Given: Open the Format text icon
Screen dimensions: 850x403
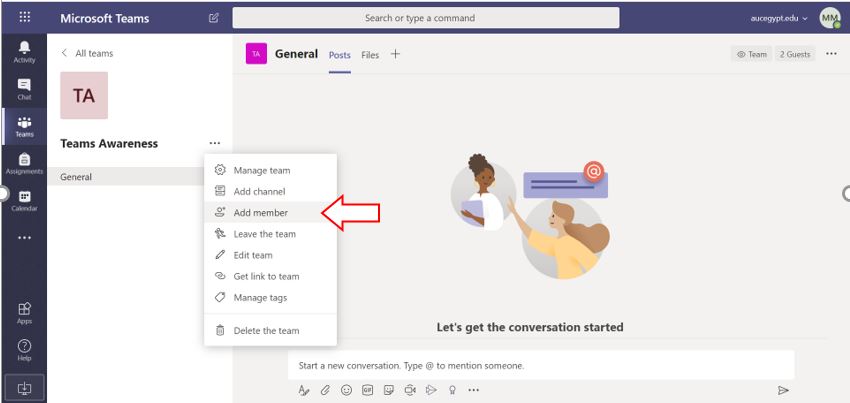Looking at the screenshot, I should tap(304, 390).
